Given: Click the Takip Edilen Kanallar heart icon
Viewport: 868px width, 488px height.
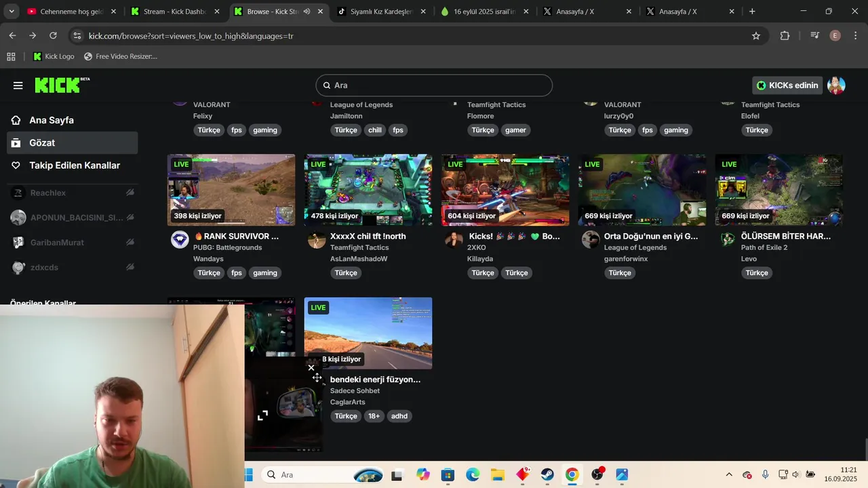Looking at the screenshot, I should pos(16,165).
